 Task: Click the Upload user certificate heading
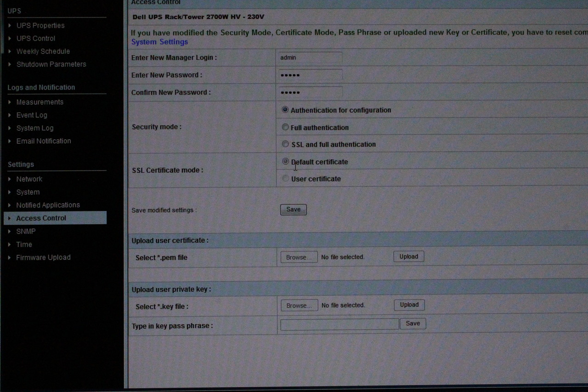(x=170, y=240)
